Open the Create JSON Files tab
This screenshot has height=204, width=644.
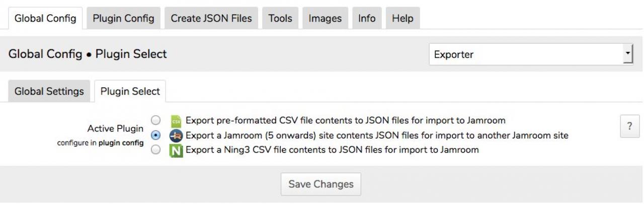(211, 19)
